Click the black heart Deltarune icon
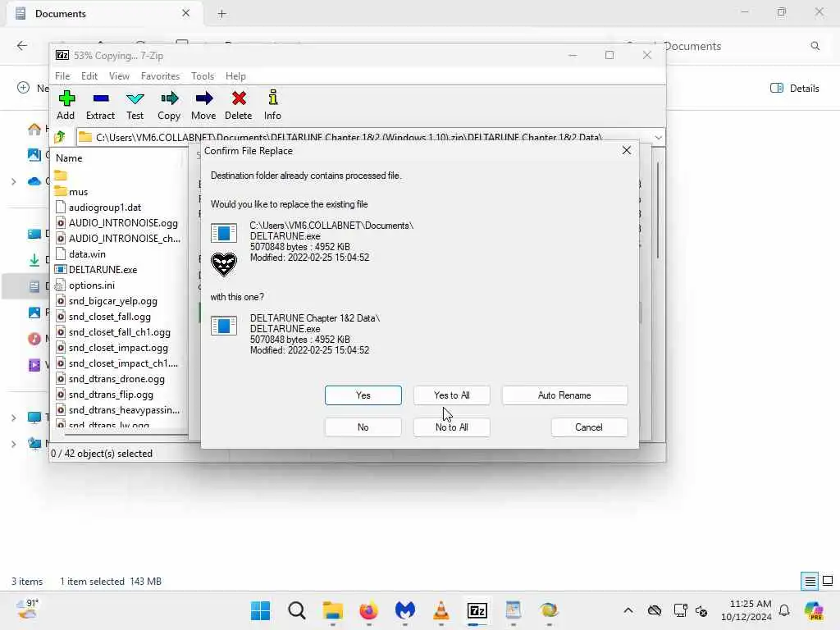840x630 pixels. point(223,264)
